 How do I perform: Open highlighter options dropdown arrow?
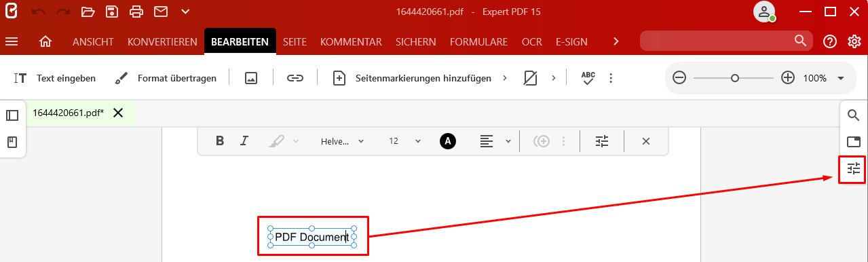295,141
